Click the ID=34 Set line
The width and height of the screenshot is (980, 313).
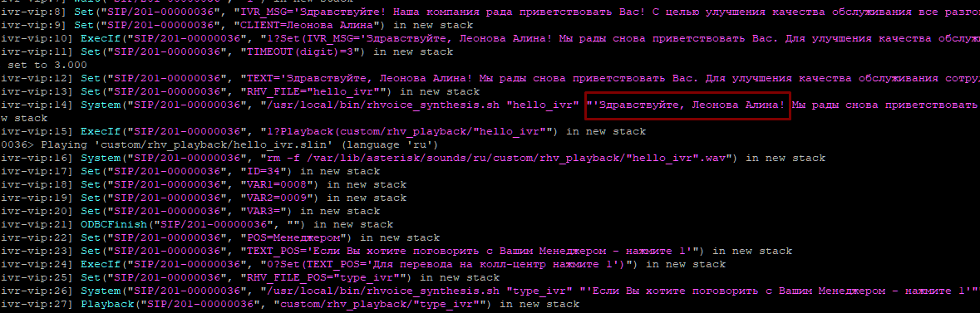point(190,171)
